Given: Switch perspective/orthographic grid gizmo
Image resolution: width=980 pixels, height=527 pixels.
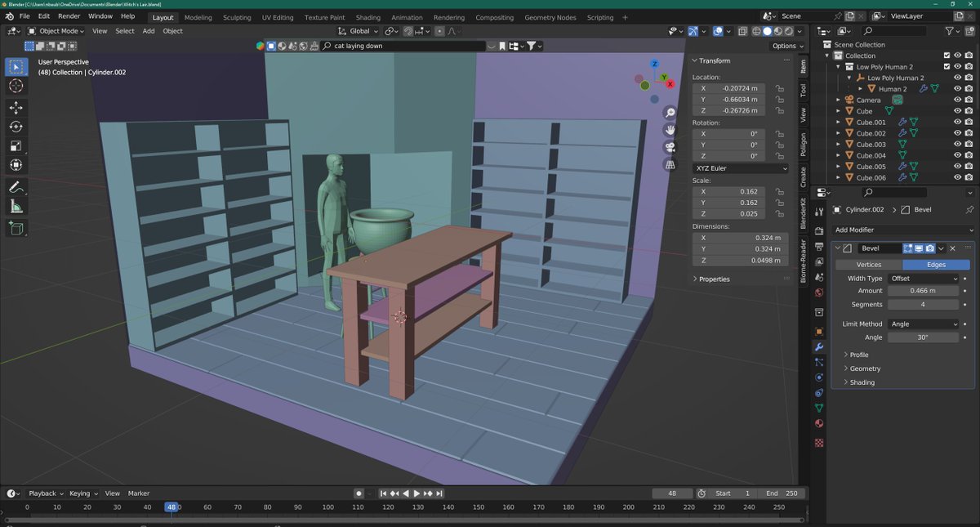Looking at the screenshot, I should tap(670, 164).
